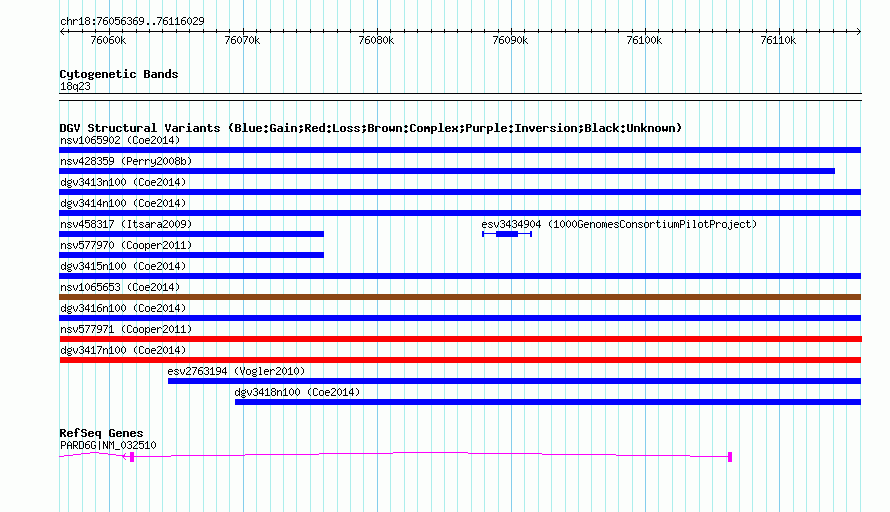Image resolution: width=890 pixels, height=512 pixels.
Task: Open esv2763194 (Vogler2010) variant label
Action: [236, 371]
